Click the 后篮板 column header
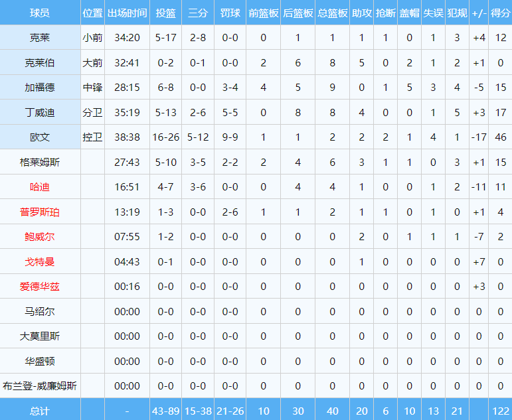Image resolution: width=512 pixels, height=420 pixels. coord(298,13)
